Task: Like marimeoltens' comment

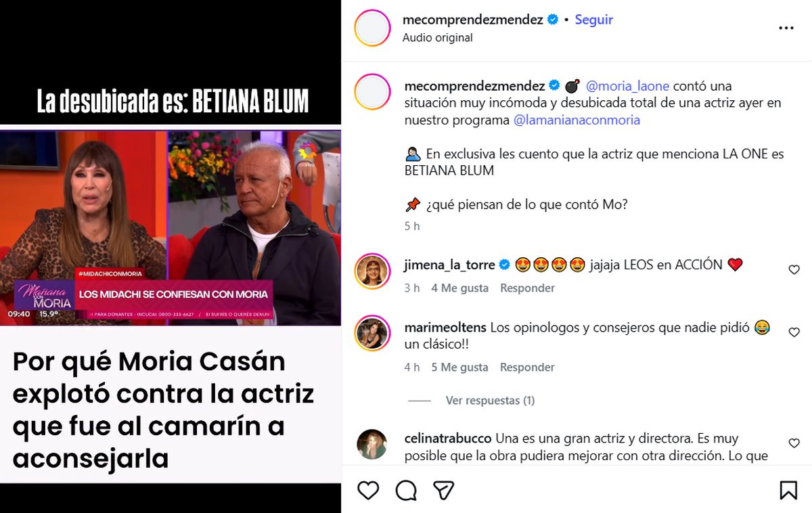Action: point(794,332)
